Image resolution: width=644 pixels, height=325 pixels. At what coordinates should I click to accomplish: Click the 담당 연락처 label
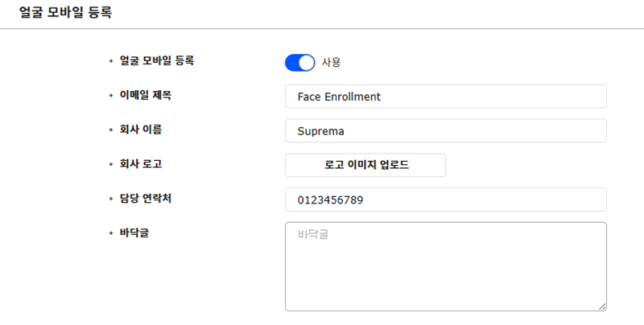(146, 198)
